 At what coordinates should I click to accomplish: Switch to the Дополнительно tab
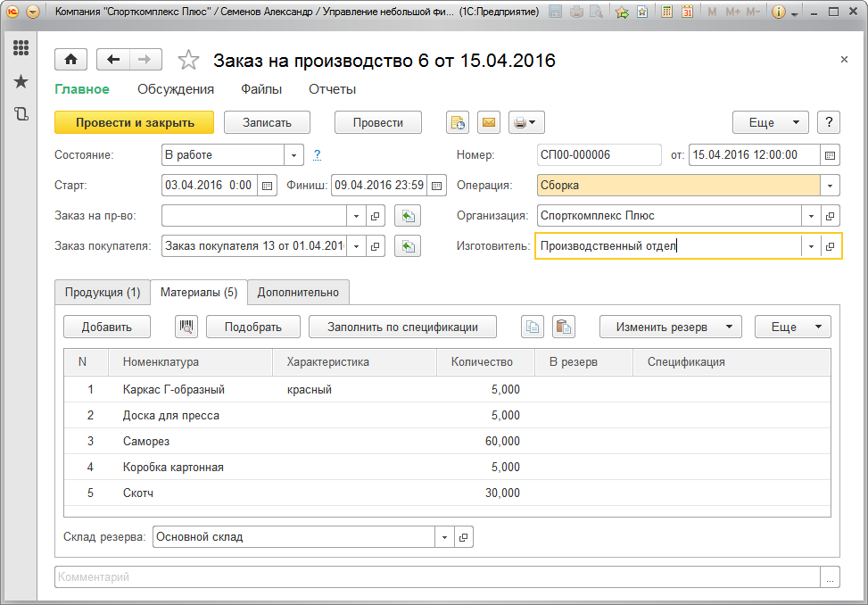[x=298, y=292]
